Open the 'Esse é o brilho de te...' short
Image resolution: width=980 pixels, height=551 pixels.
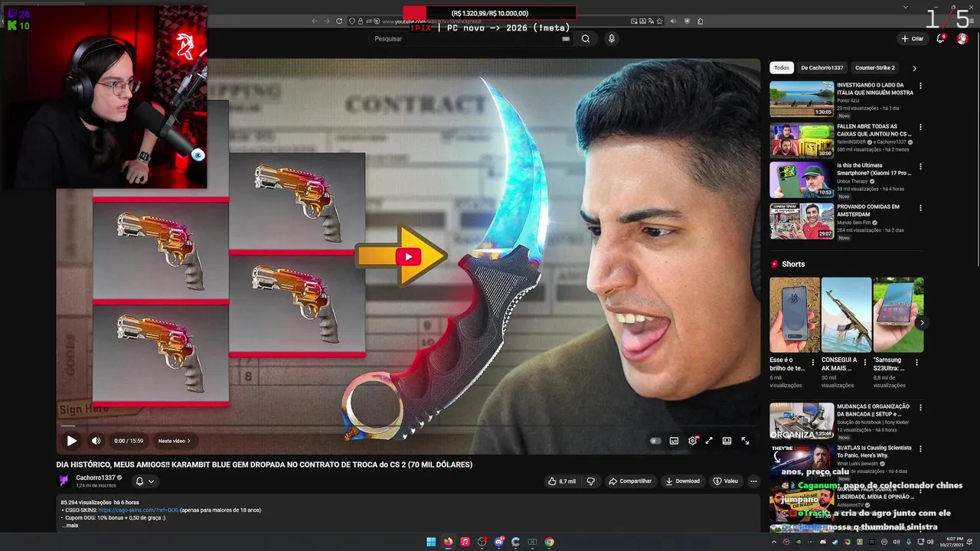coord(794,315)
